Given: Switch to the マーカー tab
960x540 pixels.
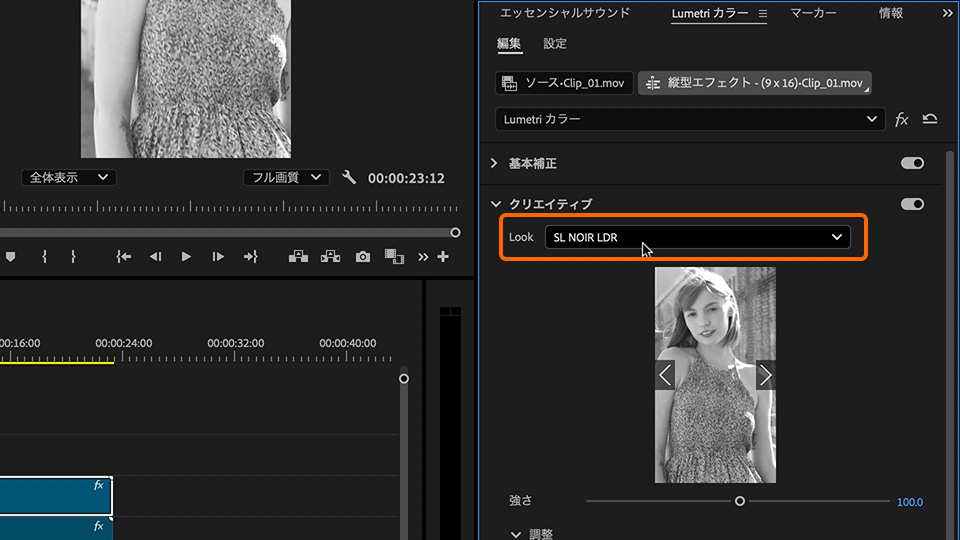Looking at the screenshot, I should pos(813,13).
